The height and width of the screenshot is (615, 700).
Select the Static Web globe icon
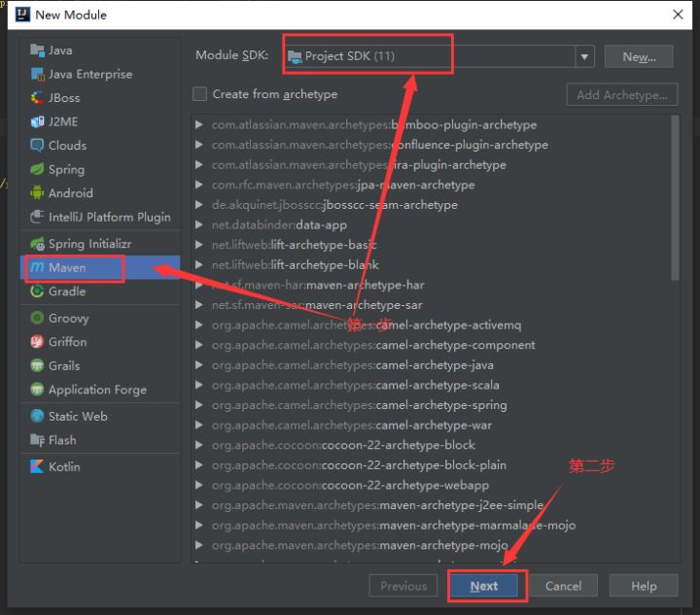click(37, 416)
